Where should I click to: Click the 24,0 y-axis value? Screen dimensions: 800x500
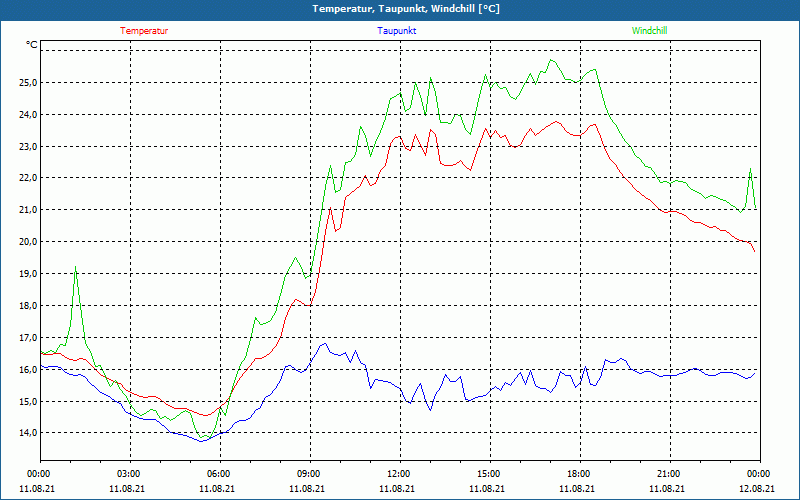click(x=29, y=115)
